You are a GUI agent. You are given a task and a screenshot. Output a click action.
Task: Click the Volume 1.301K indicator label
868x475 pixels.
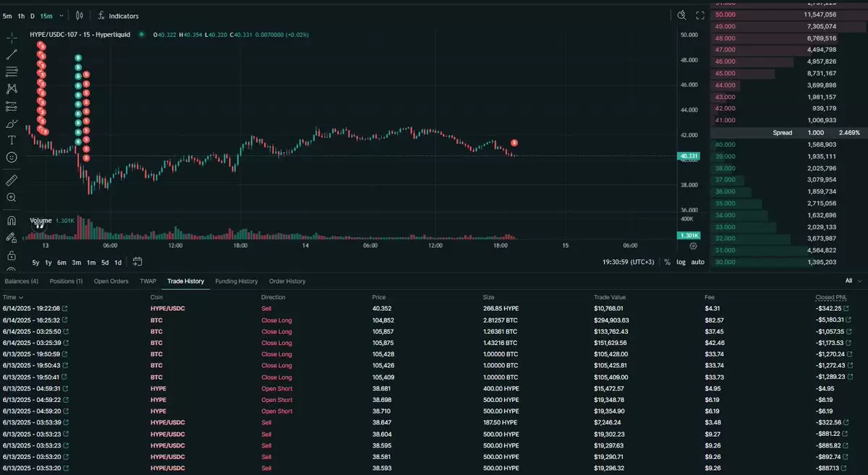tap(51, 220)
